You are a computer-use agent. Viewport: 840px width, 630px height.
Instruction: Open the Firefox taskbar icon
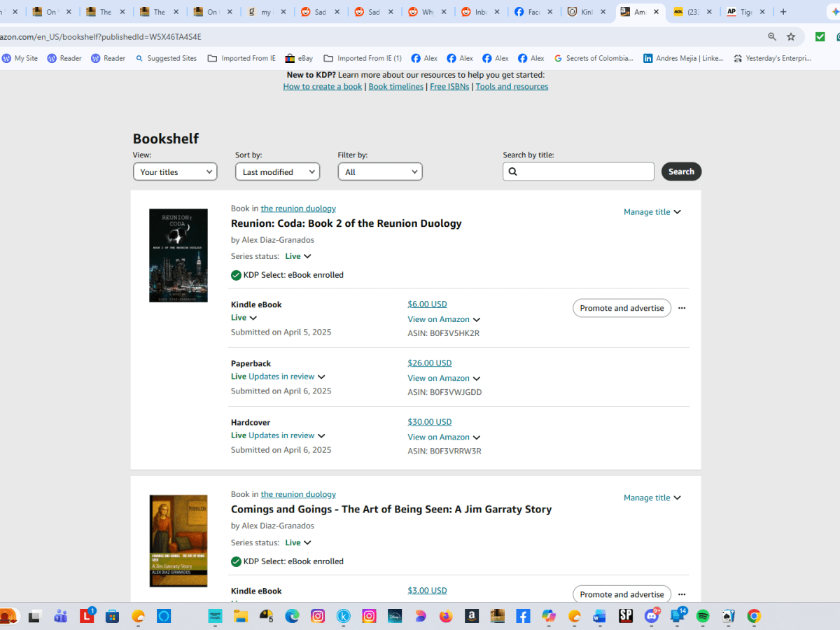[446, 616]
